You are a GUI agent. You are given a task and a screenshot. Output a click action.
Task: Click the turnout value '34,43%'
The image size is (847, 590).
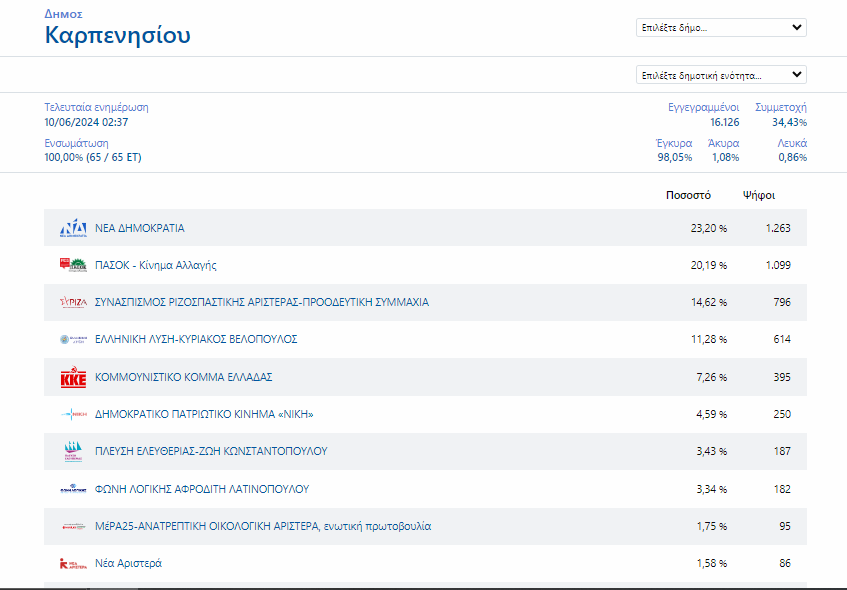click(x=789, y=122)
